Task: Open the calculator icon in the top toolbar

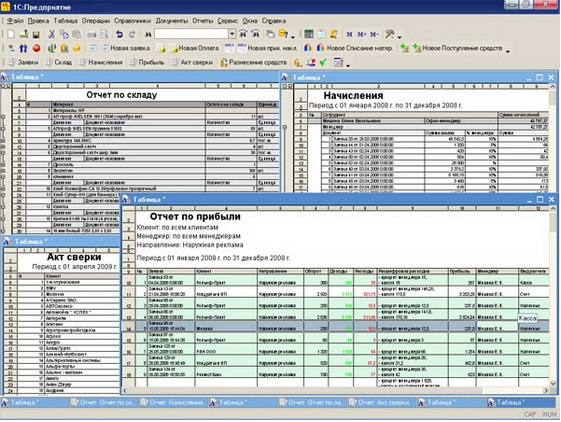Action: [x=309, y=34]
